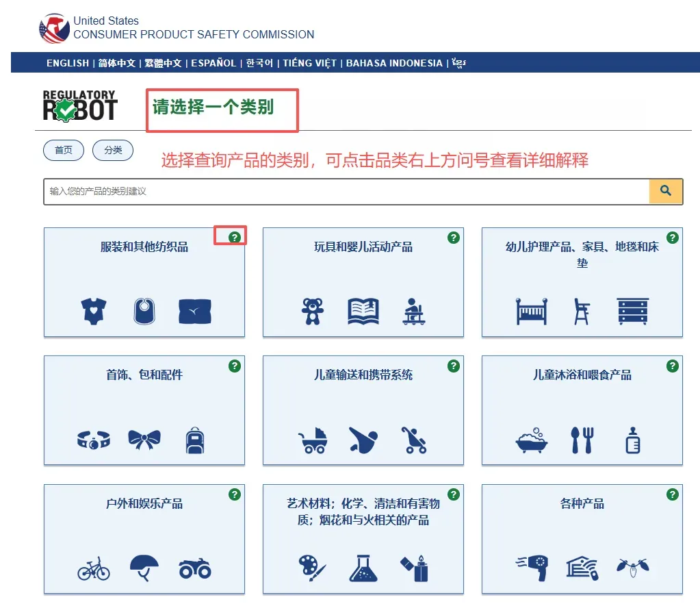The image size is (700, 604).
Task: Click the open book icon
Action: (x=363, y=311)
